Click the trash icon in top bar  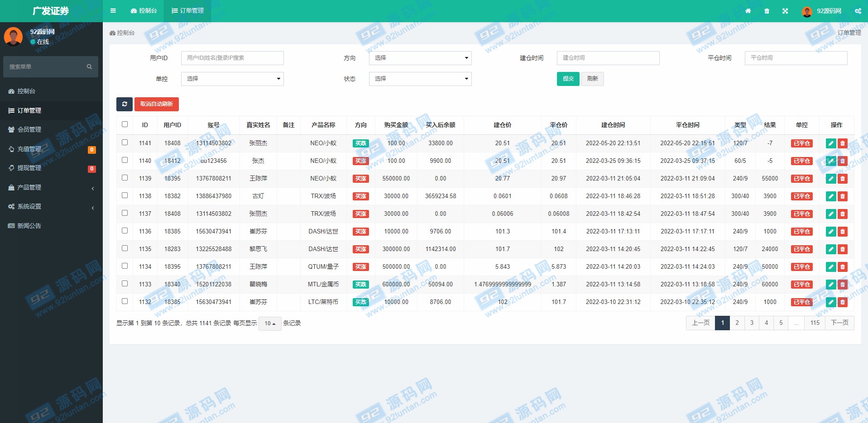pos(767,11)
